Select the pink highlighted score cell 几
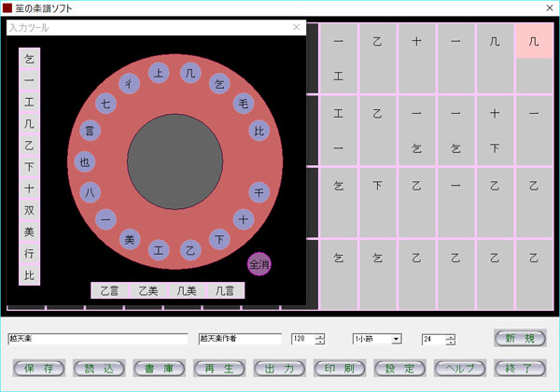 point(533,42)
